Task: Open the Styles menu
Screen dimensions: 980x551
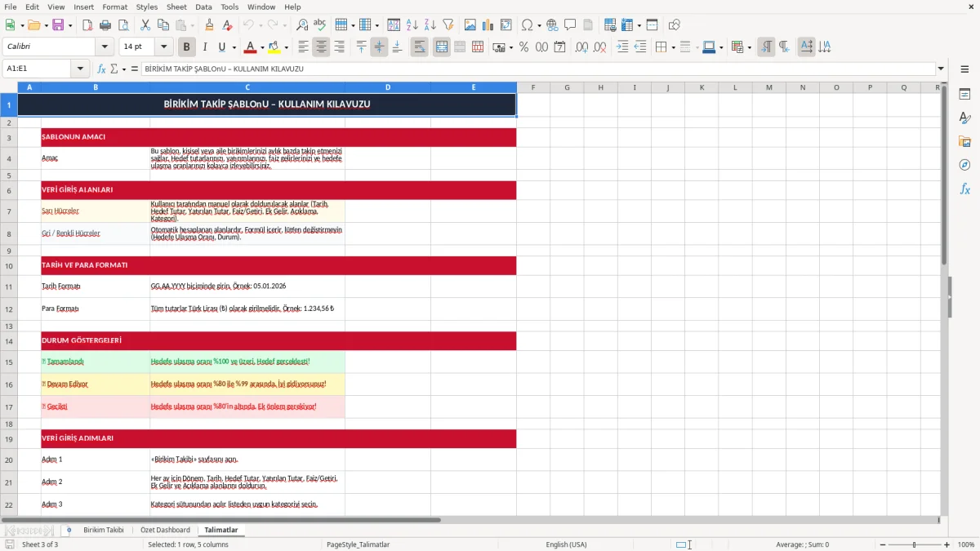Action: pos(147,7)
